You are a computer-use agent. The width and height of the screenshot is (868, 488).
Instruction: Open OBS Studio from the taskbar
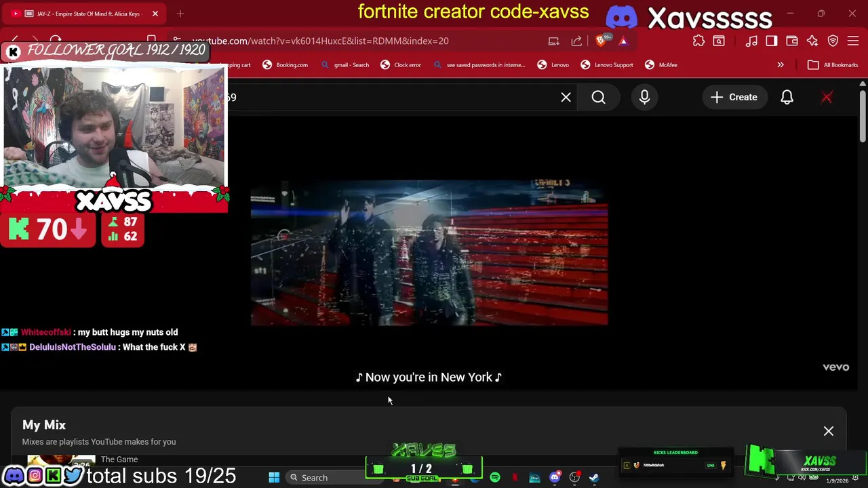(x=574, y=478)
